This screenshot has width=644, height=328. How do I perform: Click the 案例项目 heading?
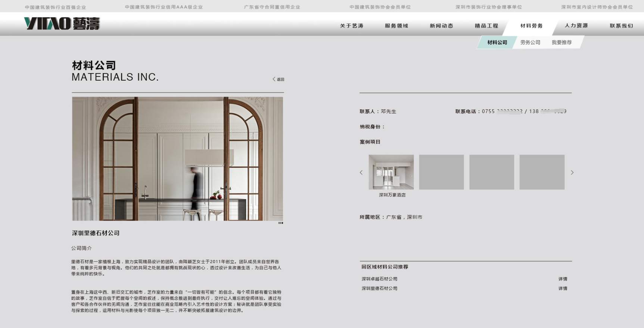click(370, 142)
